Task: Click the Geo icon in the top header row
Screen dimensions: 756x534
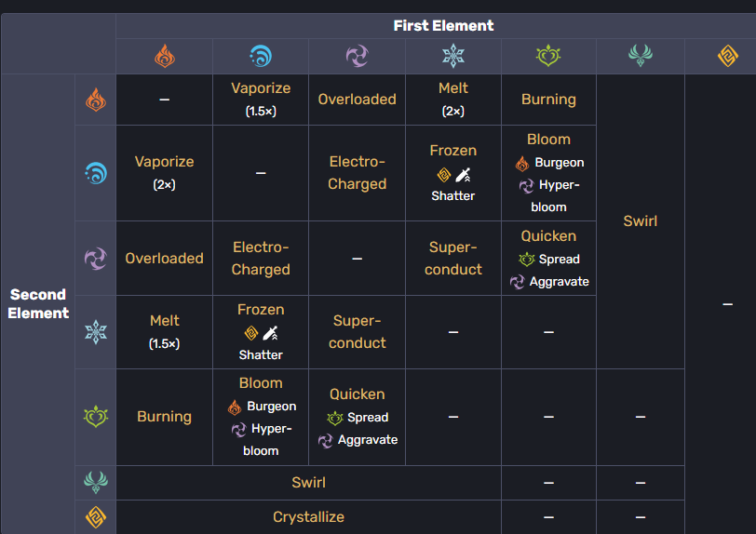Action: [727, 57]
